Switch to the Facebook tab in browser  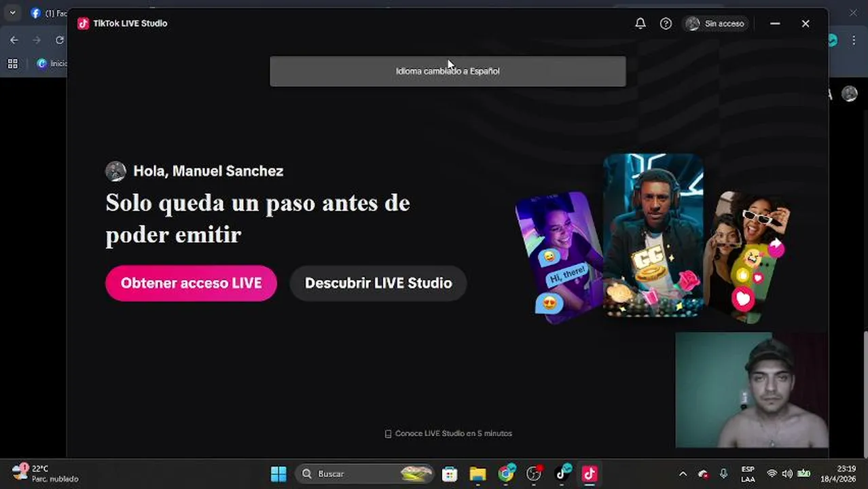coord(48,13)
